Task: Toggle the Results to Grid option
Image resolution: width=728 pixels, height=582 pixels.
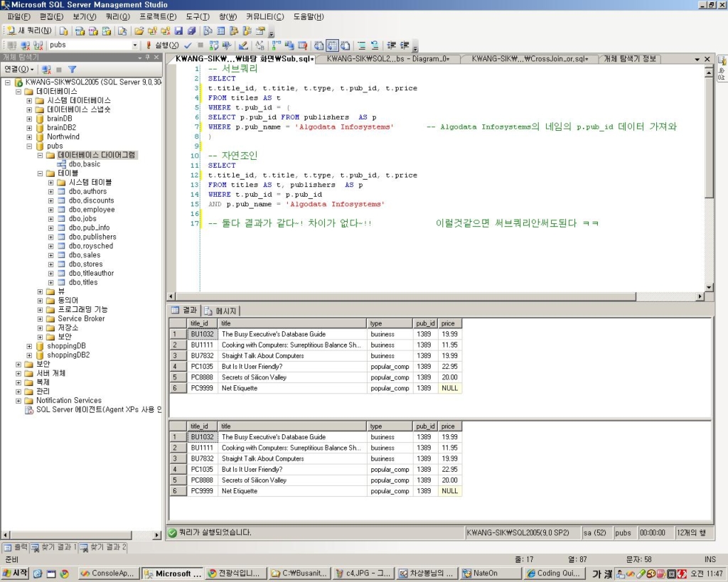Action: pyautogui.click(x=332, y=45)
